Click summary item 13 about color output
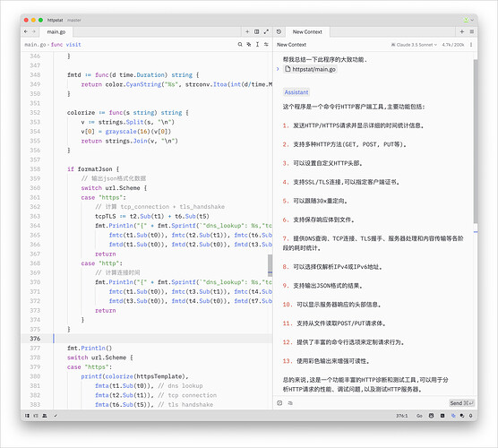498x448 pixels. tap(326, 361)
